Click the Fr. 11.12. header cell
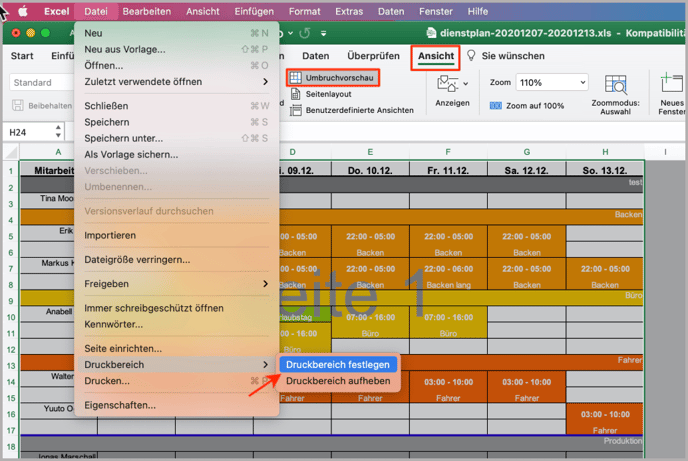This screenshot has width=688, height=461. pyautogui.click(x=448, y=170)
